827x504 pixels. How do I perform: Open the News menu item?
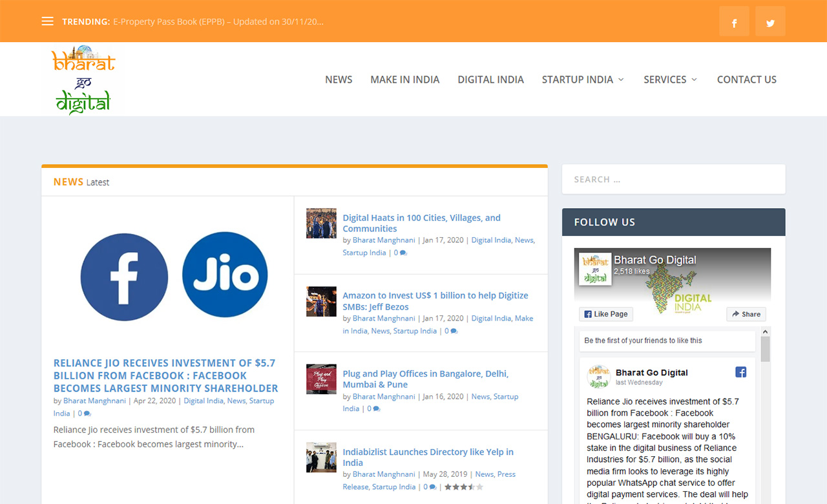click(339, 79)
